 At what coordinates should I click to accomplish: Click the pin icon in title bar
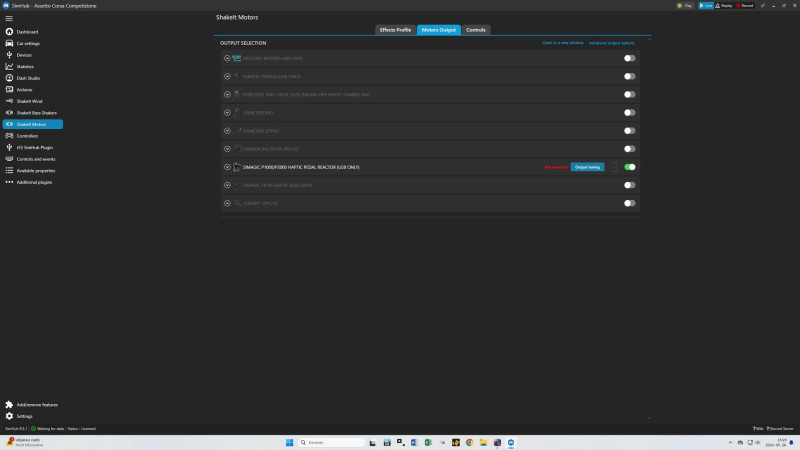[763, 6]
